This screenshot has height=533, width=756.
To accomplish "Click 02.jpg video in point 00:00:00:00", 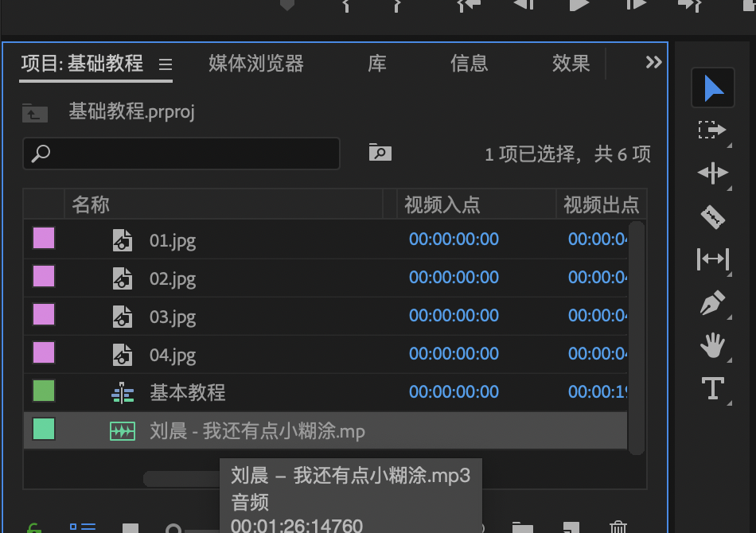I will pos(454,277).
